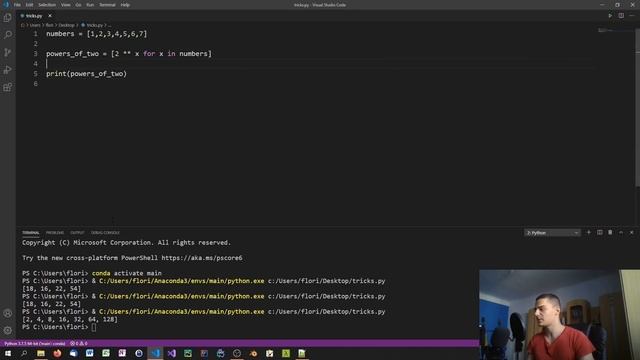Open the Terminal menu
Screen dimensions: 640x360
pyautogui.click(x=107, y=5)
